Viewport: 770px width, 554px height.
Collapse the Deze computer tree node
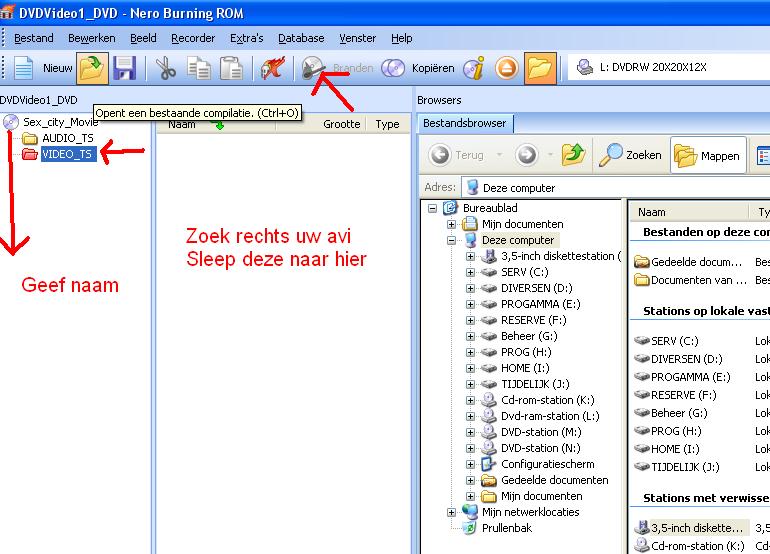click(x=451, y=241)
